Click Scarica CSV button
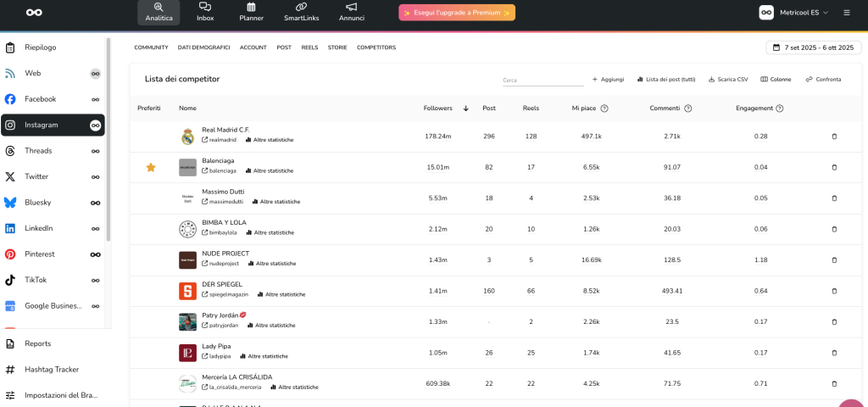The width and height of the screenshot is (868, 407). click(728, 79)
